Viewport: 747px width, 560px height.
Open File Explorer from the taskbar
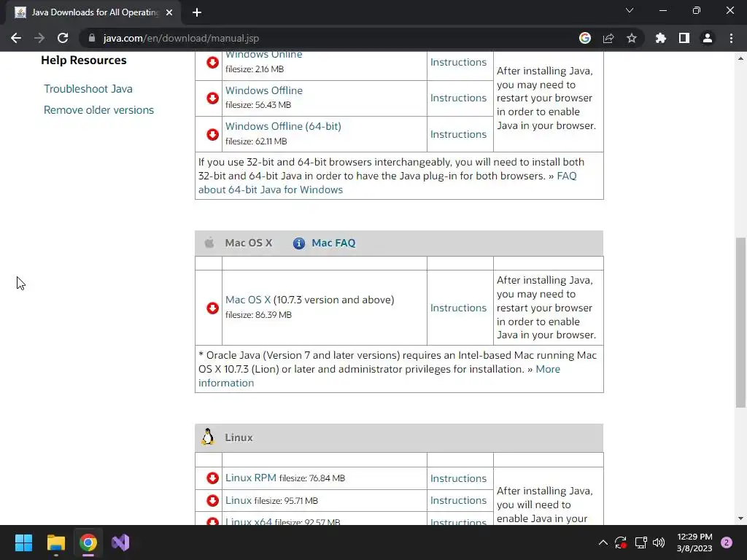[x=55, y=542]
